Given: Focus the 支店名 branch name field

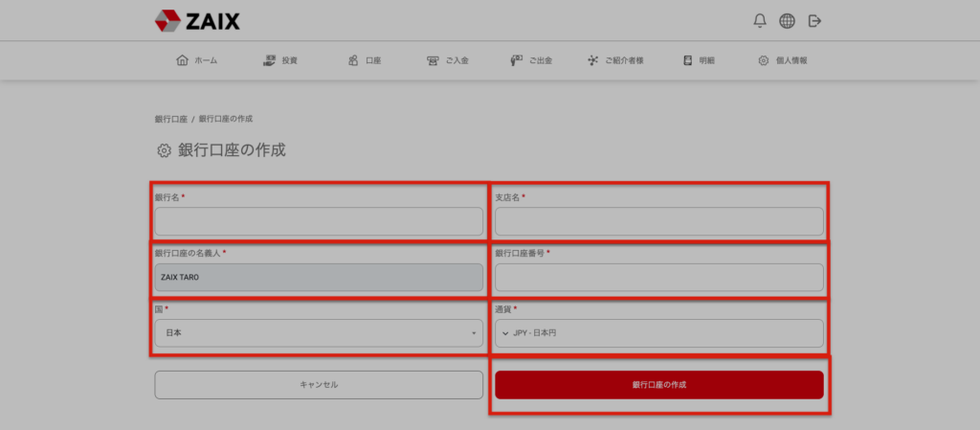Looking at the screenshot, I should 658,221.
